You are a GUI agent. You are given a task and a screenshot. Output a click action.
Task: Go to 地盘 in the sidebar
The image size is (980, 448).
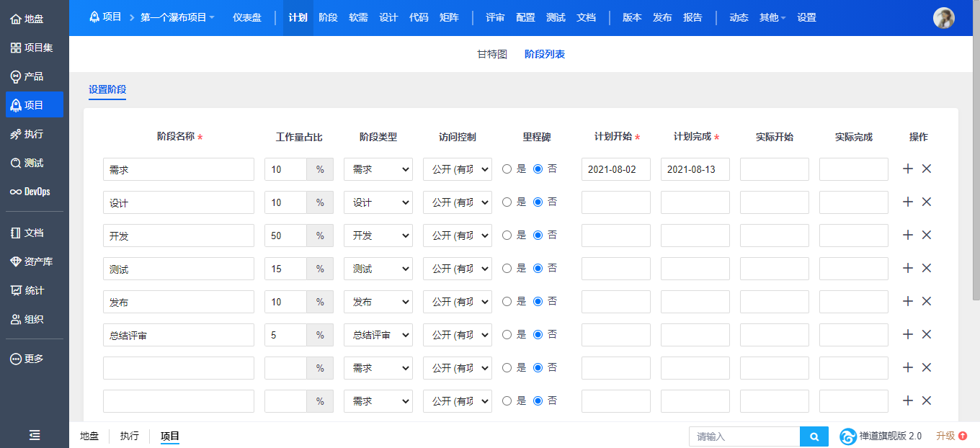click(x=34, y=19)
